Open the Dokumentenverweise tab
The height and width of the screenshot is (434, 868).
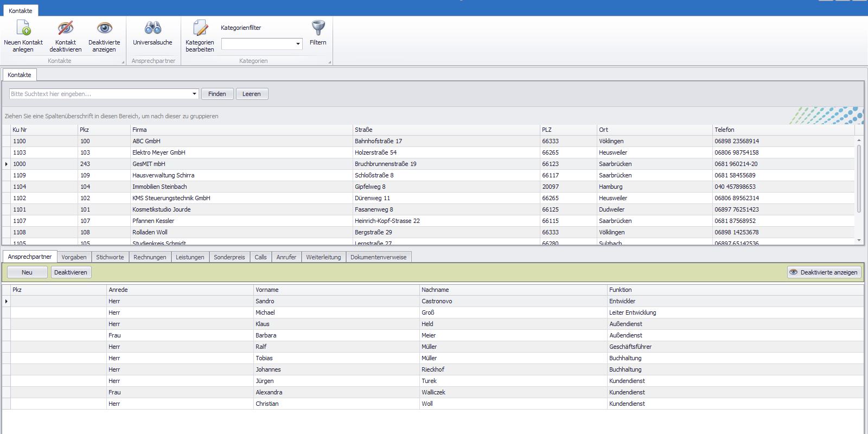(378, 257)
